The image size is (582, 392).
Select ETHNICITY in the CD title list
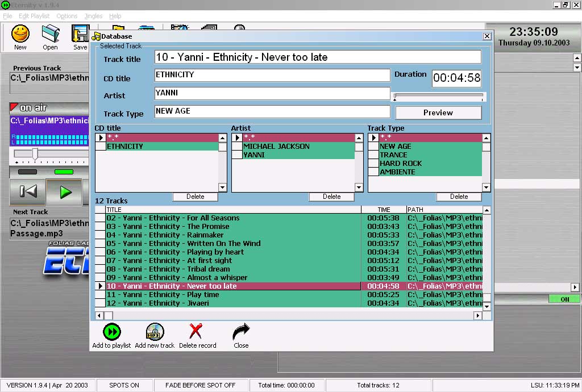click(162, 147)
